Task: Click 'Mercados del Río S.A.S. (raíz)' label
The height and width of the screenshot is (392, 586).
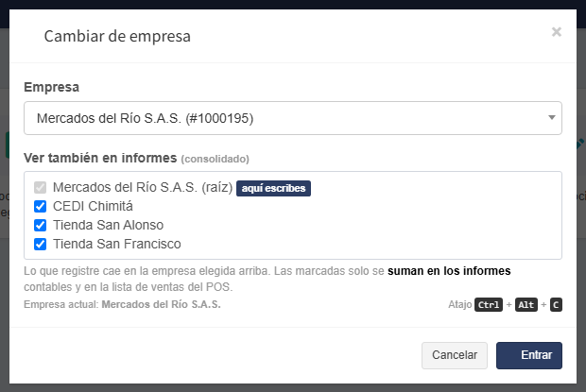Action: pyautogui.click(x=143, y=187)
